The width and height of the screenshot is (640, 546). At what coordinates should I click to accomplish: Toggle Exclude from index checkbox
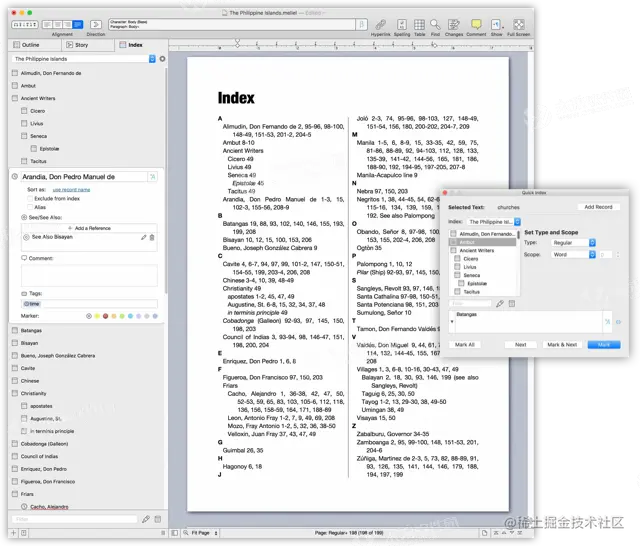coord(30,198)
